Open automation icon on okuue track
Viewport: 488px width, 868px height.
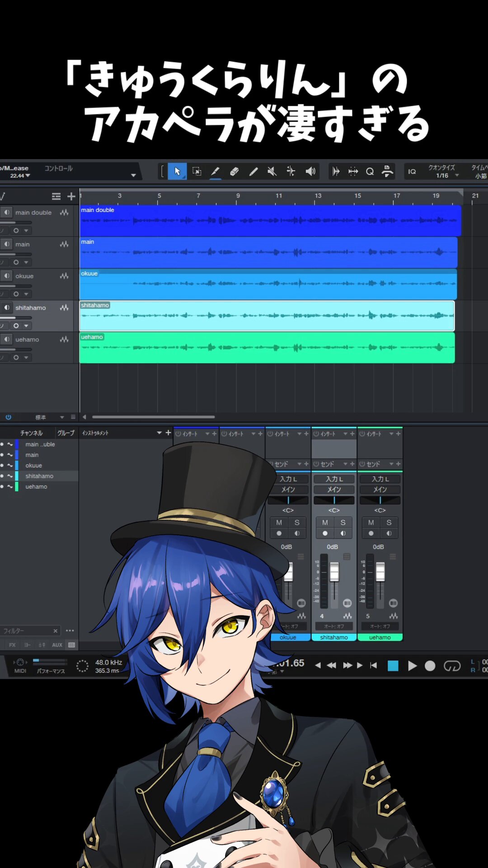[x=64, y=276]
